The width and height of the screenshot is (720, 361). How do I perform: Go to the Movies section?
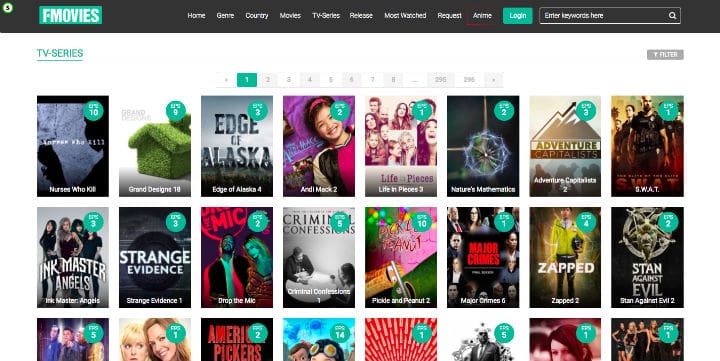click(x=290, y=16)
